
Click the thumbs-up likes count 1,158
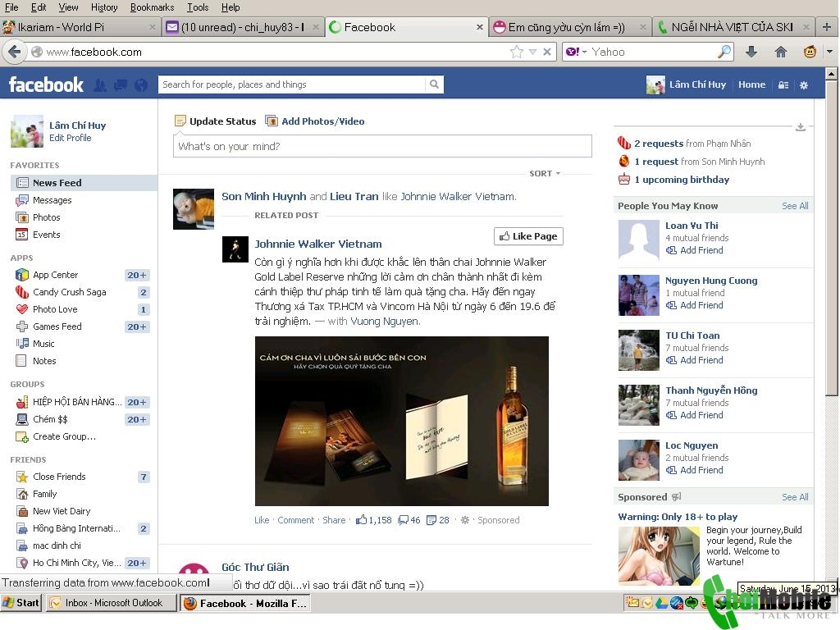(374, 519)
